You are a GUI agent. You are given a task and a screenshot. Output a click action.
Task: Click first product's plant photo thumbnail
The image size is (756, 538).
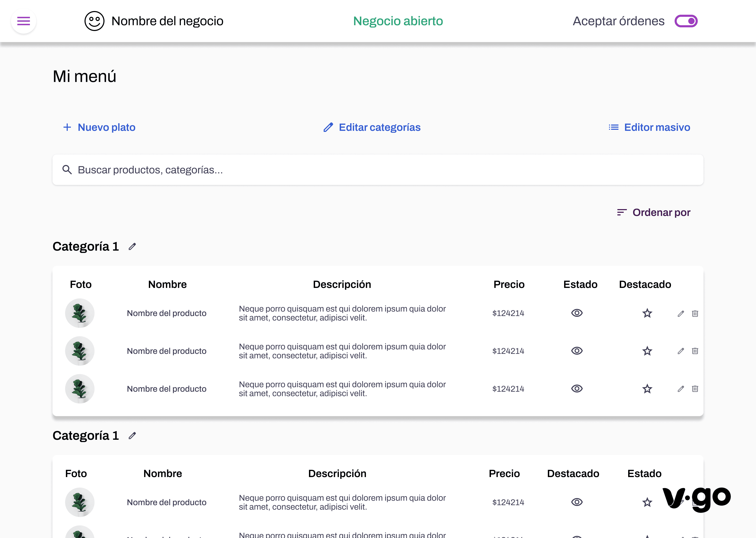click(x=80, y=313)
